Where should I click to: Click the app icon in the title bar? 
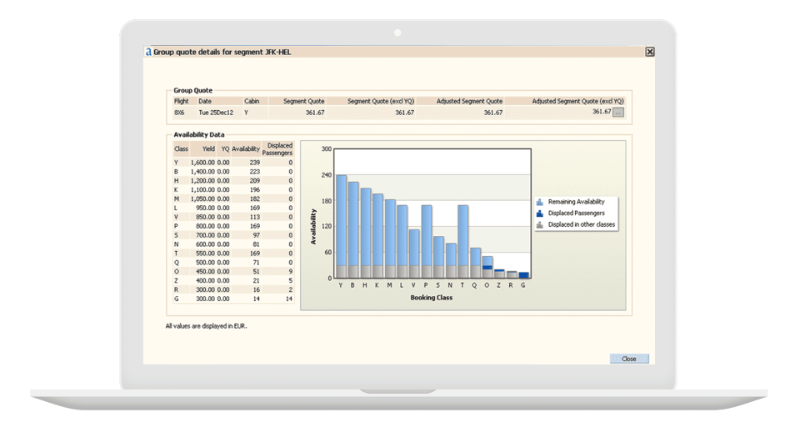pos(149,51)
